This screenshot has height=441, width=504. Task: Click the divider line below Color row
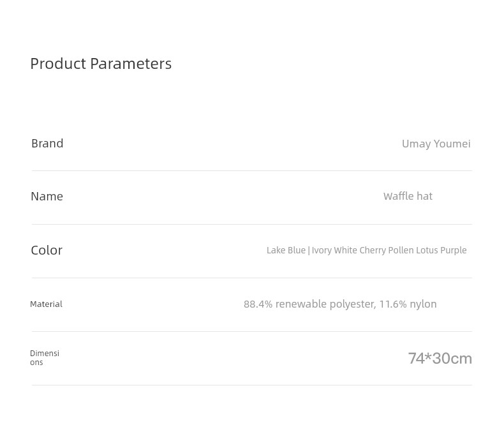coord(251,278)
